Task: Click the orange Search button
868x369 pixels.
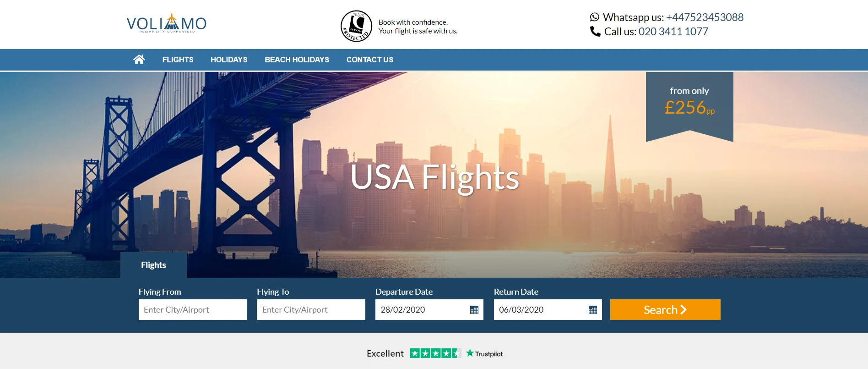Action: (x=665, y=310)
